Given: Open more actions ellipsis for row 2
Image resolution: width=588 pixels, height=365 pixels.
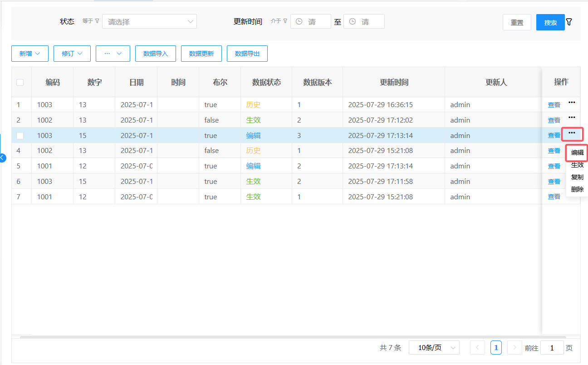Looking at the screenshot, I should [x=572, y=118].
